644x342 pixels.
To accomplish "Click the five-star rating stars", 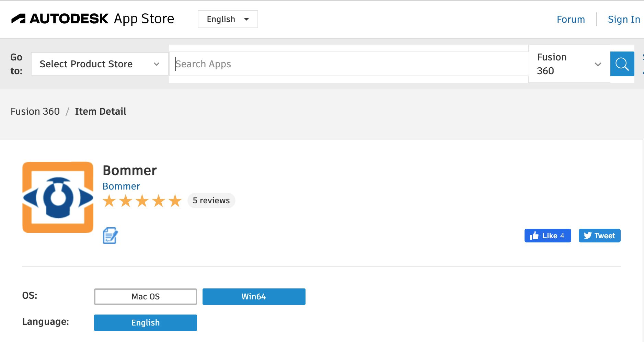I will 142,201.
